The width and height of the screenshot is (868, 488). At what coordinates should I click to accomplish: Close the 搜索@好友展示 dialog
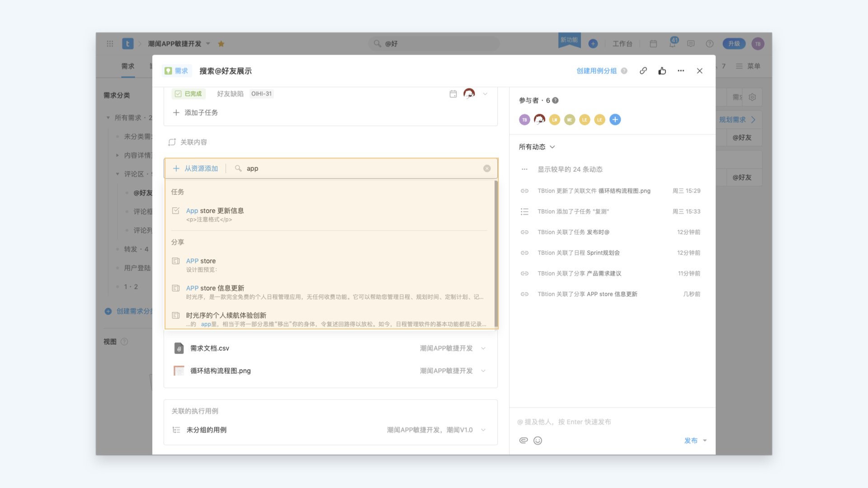tap(700, 71)
